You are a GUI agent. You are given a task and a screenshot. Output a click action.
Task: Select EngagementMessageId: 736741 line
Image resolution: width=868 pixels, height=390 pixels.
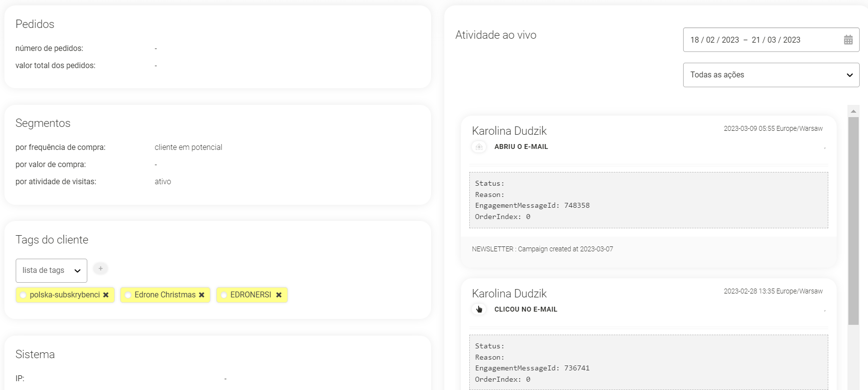pos(532,368)
